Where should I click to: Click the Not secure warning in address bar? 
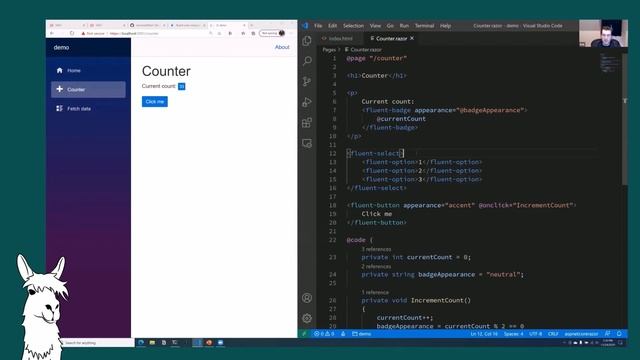pyautogui.click(x=93, y=33)
